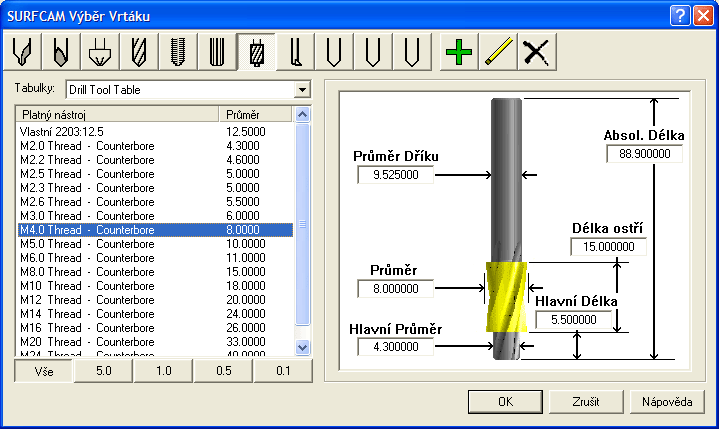Select the M12 Thread - Counterbore row
The width and height of the screenshot is (719, 429).
(x=155, y=300)
